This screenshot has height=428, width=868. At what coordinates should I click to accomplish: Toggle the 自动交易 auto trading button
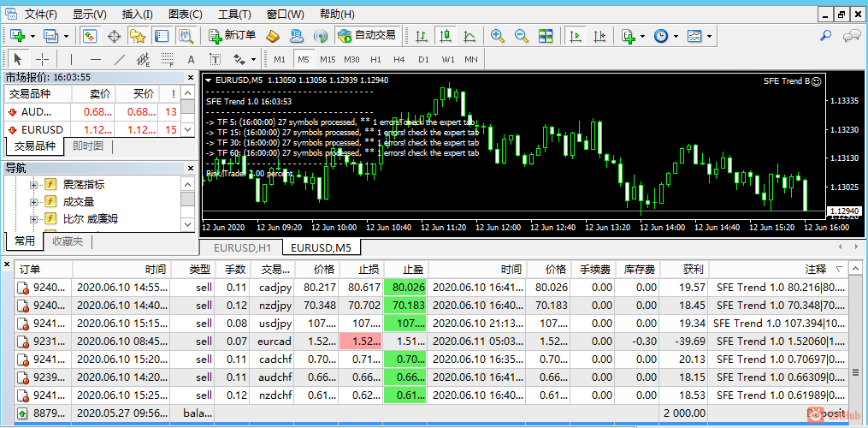(x=368, y=36)
